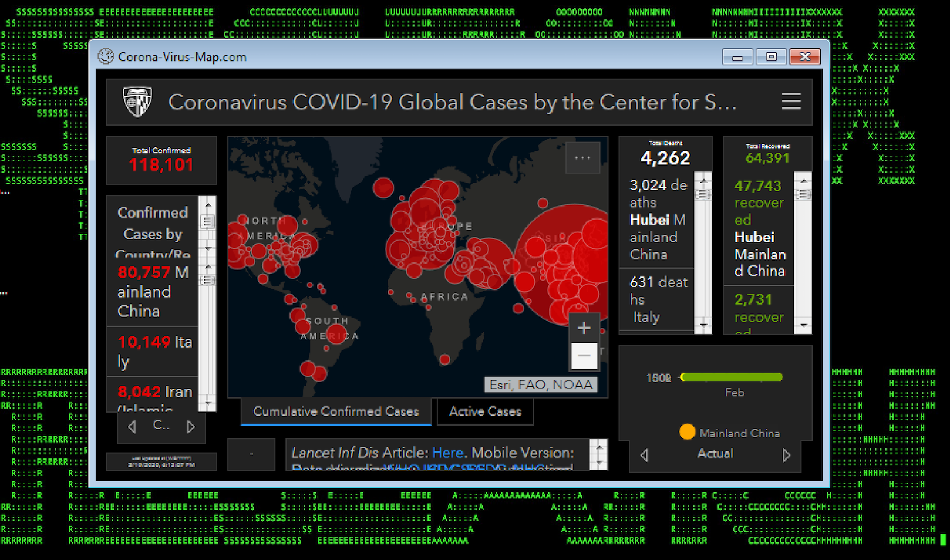This screenshot has height=560, width=950.
Task: Click the Johns Hopkins shield logo
Action: [x=137, y=102]
